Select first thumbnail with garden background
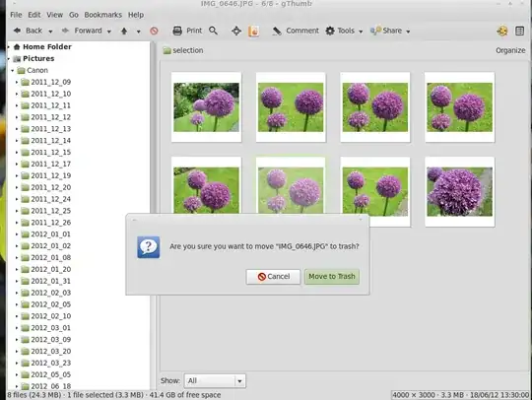 pos(206,107)
